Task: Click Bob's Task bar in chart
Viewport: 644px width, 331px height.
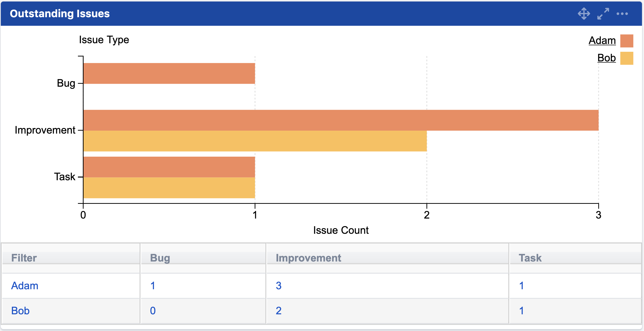Action: (169, 188)
